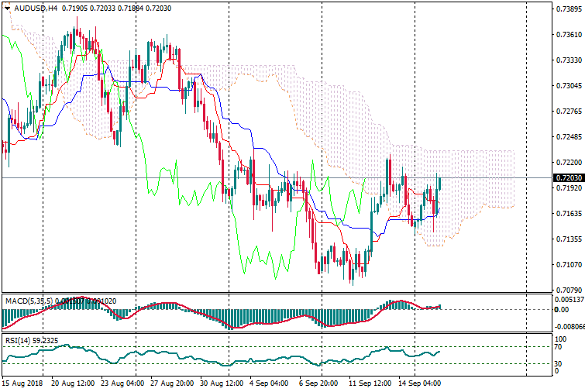Click the 0.73045 price scale label
585x392 pixels.
click(x=568, y=86)
